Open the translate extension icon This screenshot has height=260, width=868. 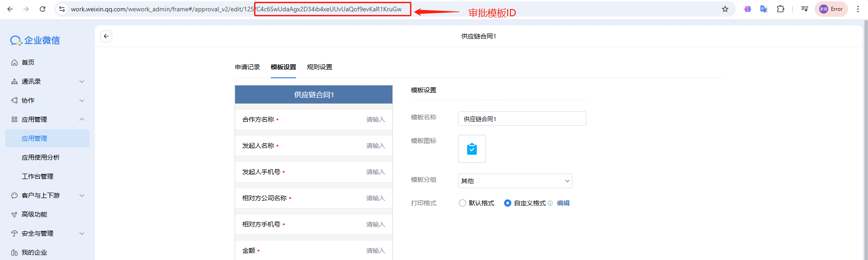(x=764, y=9)
